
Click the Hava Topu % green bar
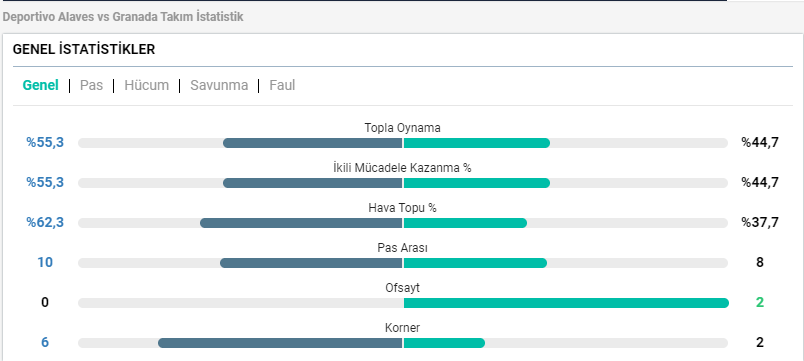[465, 223]
